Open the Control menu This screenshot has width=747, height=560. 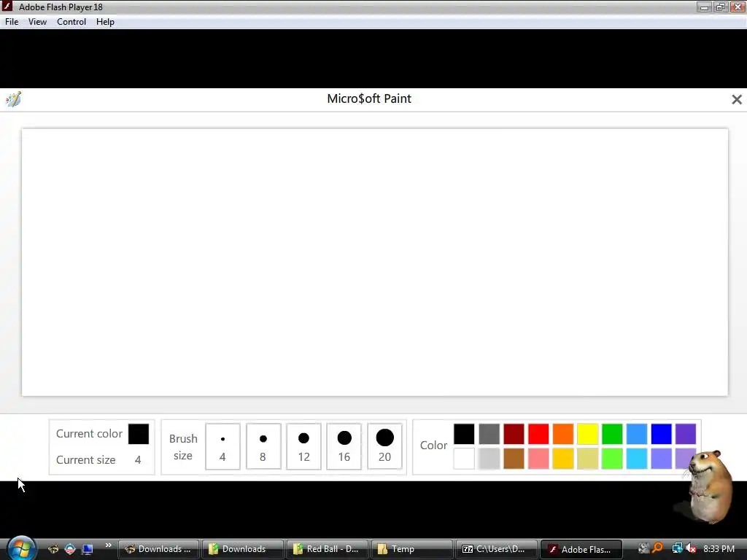pyautogui.click(x=71, y=22)
